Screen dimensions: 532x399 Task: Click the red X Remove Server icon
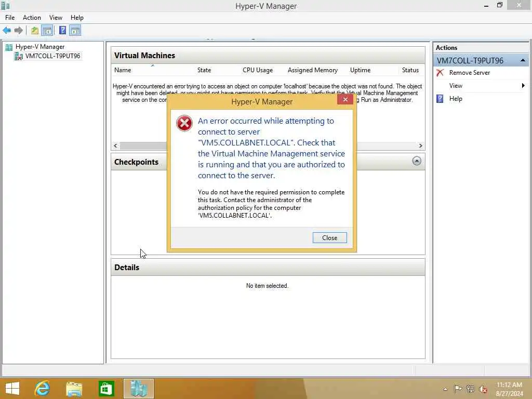pos(440,73)
